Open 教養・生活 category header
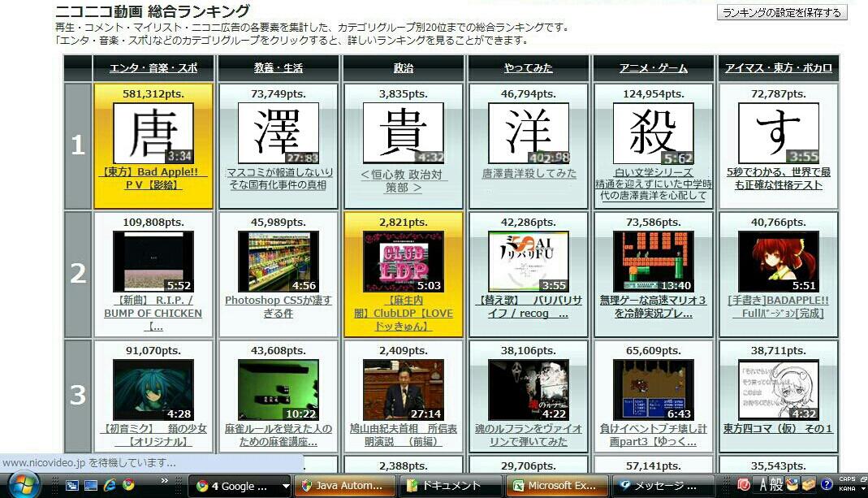Screen dimensions: 868x498 point(279,68)
